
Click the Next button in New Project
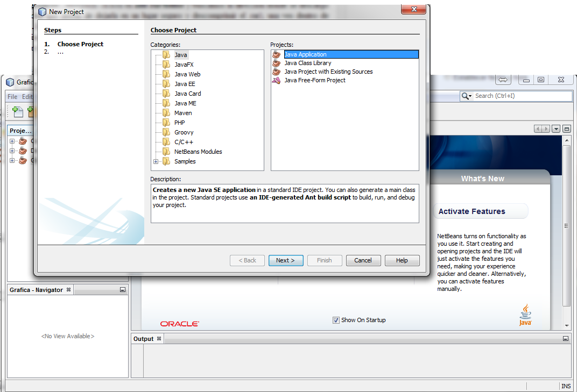click(x=286, y=260)
